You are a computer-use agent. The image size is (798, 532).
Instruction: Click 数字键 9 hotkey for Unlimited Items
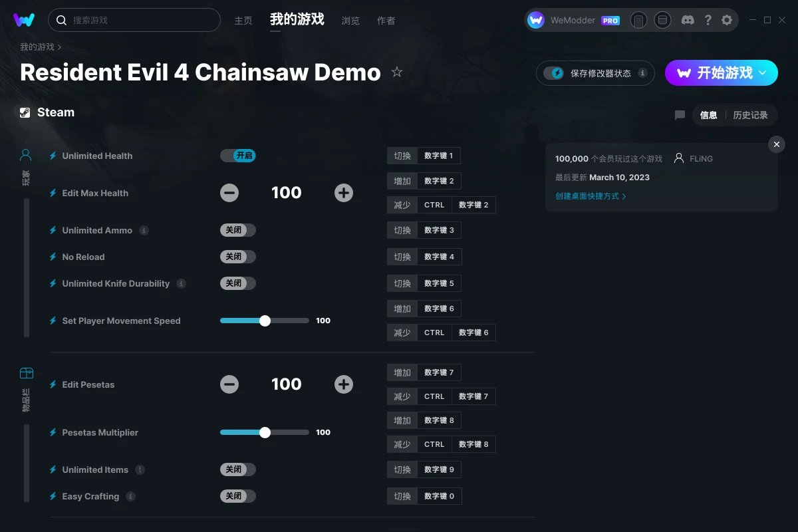439,469
